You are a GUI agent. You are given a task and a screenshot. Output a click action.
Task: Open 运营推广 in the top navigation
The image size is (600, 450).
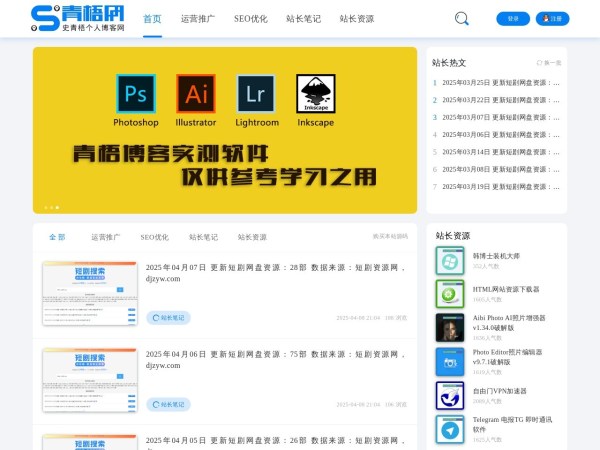point(197,18)
